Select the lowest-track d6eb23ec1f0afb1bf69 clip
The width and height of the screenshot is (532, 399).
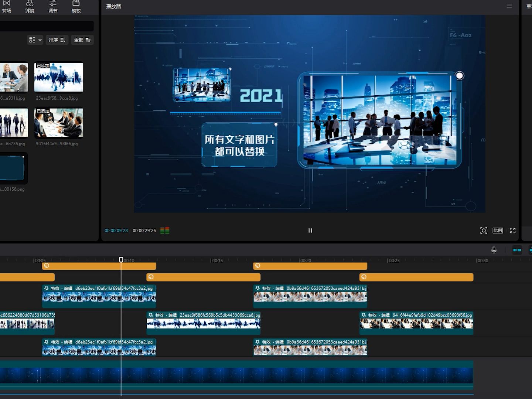[99, 347]
